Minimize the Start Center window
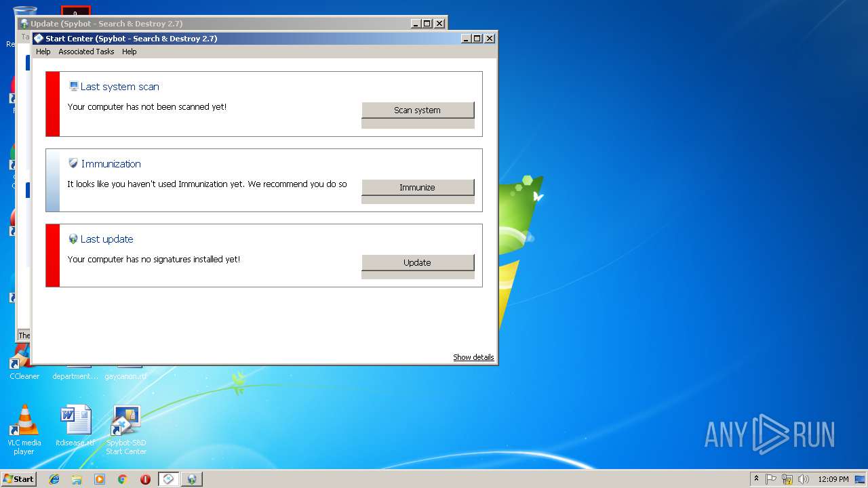Viewport: 868px width, 488px height. tap(466, 39)
